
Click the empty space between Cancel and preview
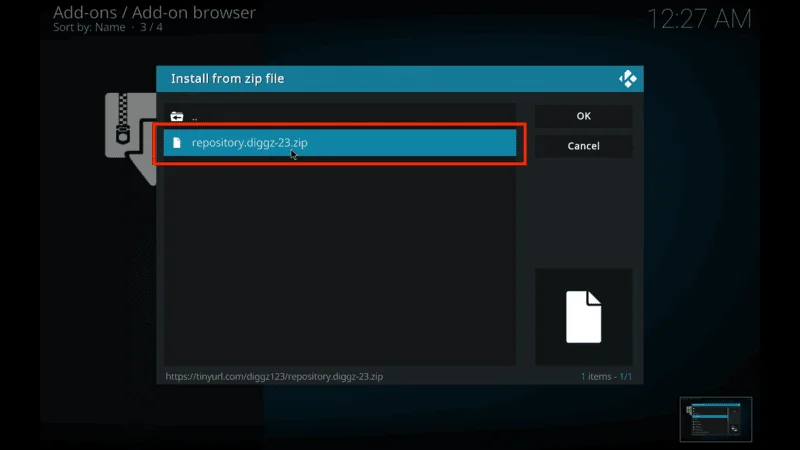tap(583, 212)
